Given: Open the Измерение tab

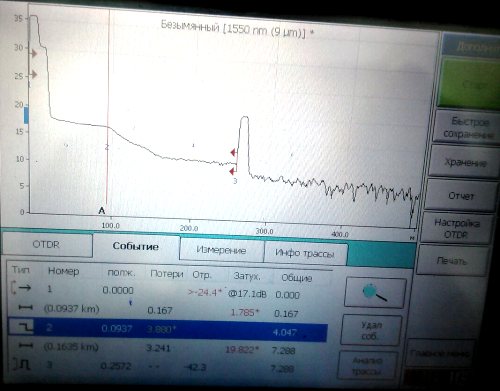Looking at the screenshot, I should click(x=221, y=250).
